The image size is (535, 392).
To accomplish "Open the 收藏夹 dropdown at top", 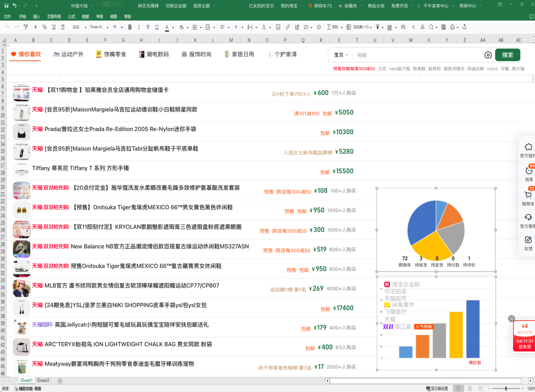I will point(350,6).
